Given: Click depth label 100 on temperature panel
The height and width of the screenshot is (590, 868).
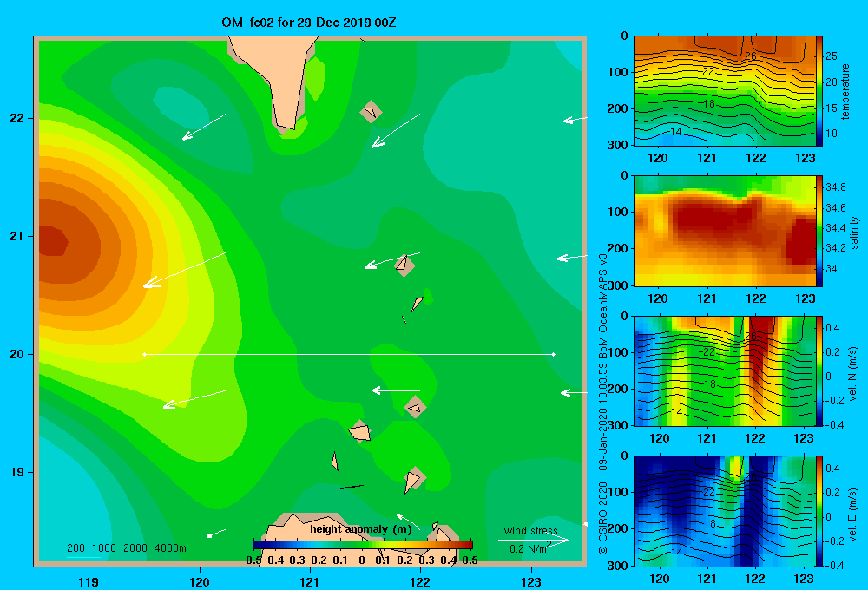Looking at the screenshot, I should coord(617,72).
